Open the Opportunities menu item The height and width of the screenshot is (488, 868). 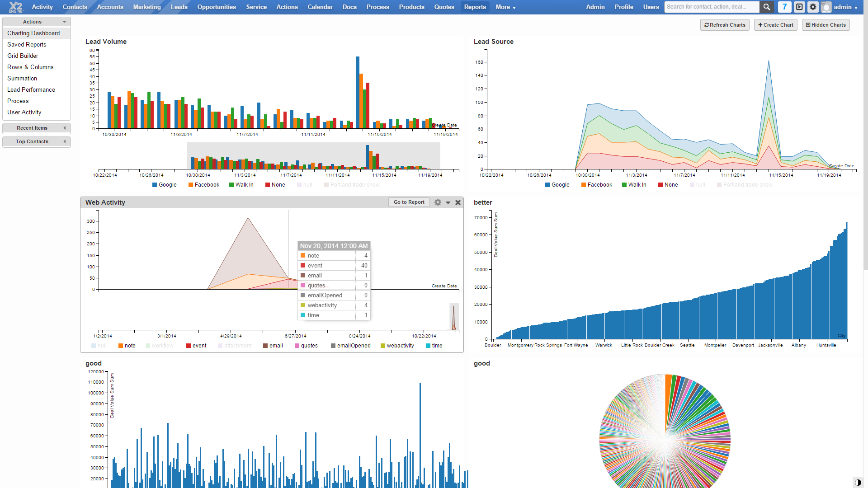pos(217,7)
